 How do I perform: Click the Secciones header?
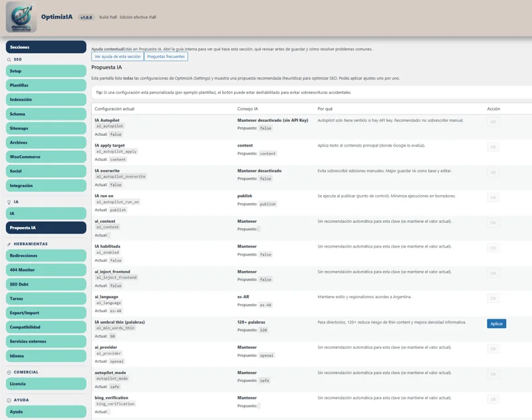[x=46, y=47]
